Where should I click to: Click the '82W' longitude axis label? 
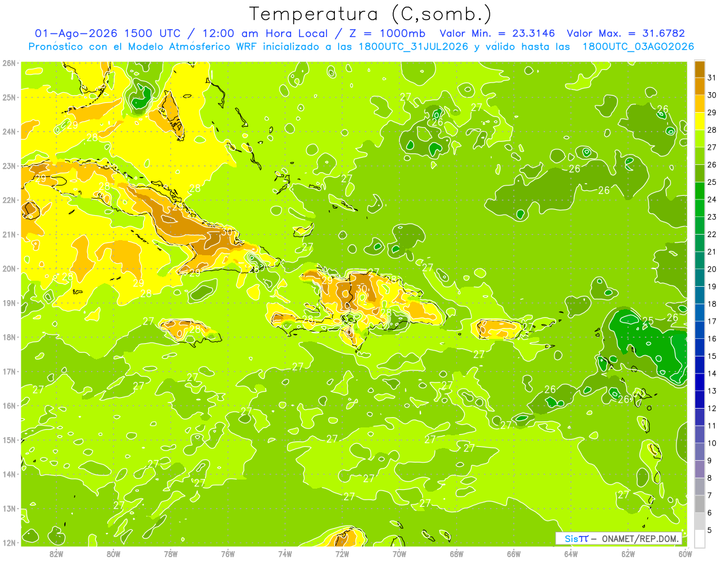tap(56, 554)
